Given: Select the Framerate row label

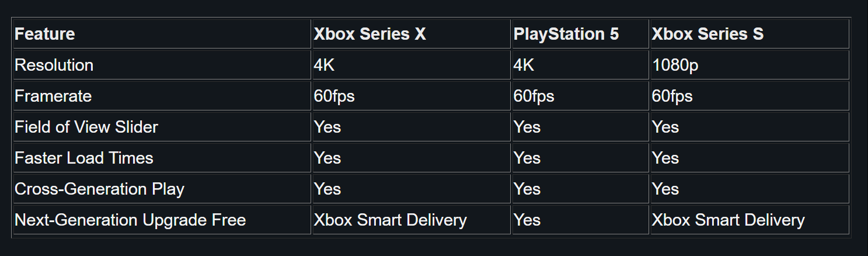Looking at the screenshot, I should (x=53, y=96).
